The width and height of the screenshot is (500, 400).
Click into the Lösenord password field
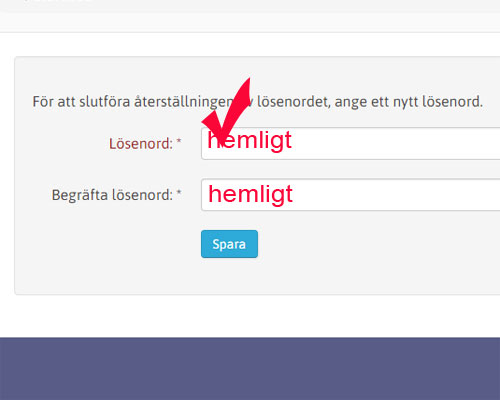[x=351, y=143]
